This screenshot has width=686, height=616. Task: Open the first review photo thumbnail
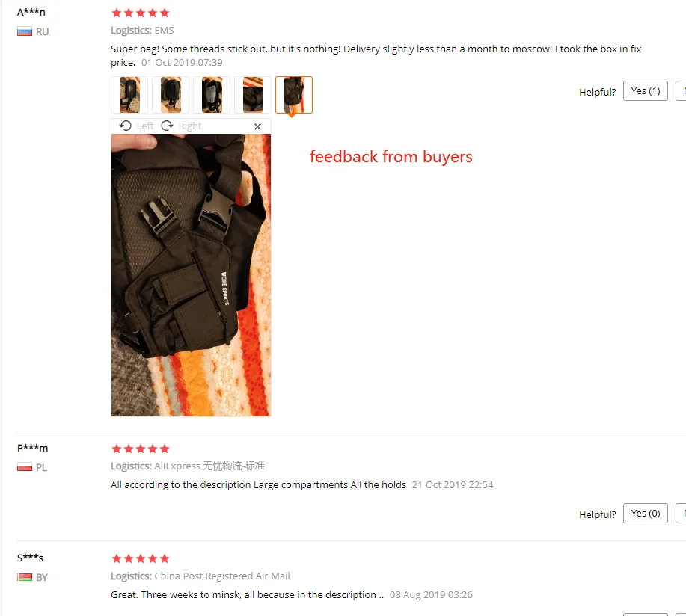click(129, 95)
